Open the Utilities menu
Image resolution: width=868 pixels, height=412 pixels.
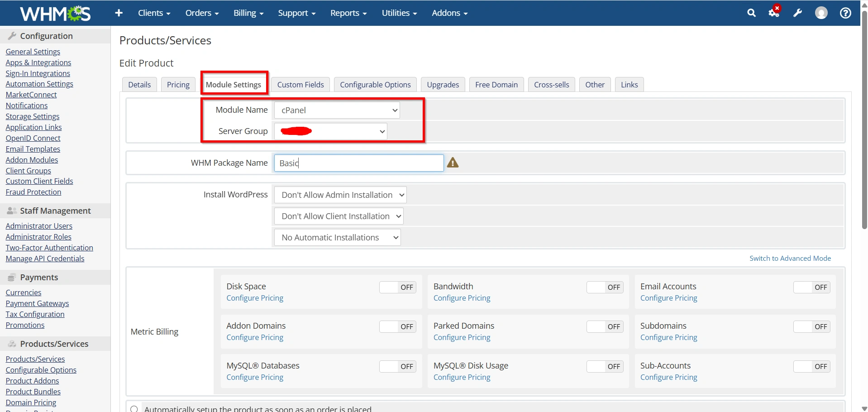[399, 13]
